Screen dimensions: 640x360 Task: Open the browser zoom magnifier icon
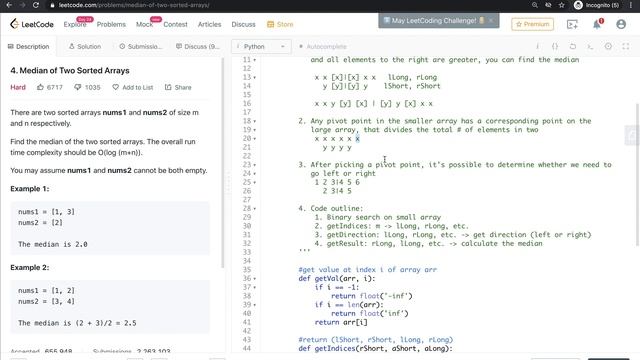pyautogui.click(x=535, y=5)
